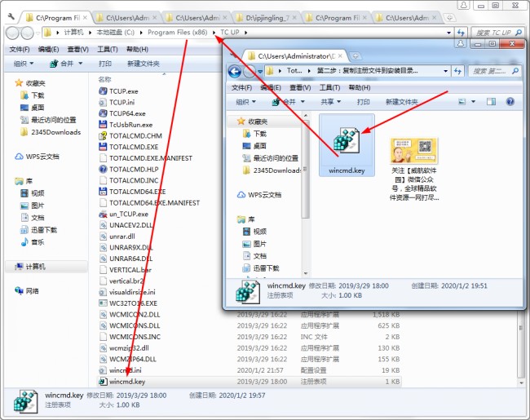Image resolution: width=530 pixels, height=420 pixels.
Task: Click New Folder button in back window
Action: click(x=144, y=64)
